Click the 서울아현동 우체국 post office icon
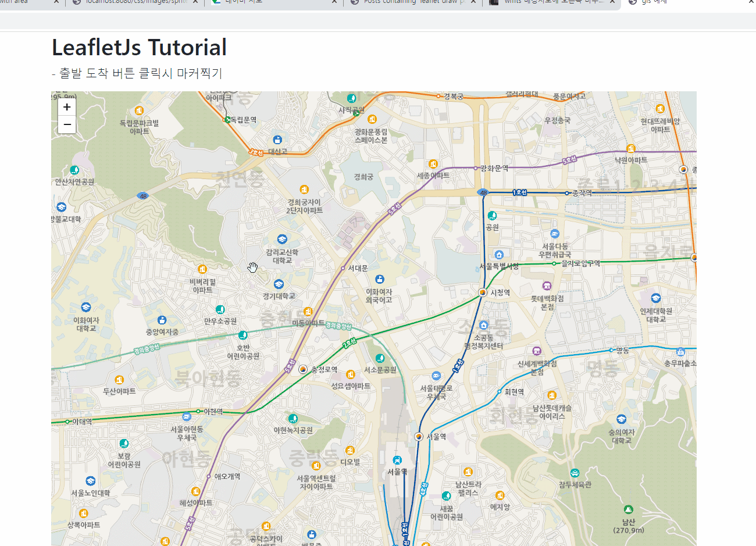 click(187, 417)
